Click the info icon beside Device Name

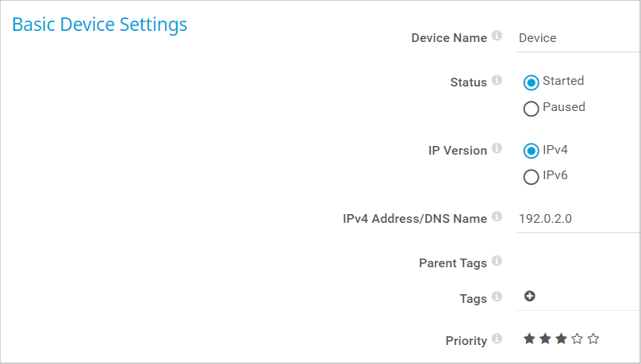click(497, 36)
